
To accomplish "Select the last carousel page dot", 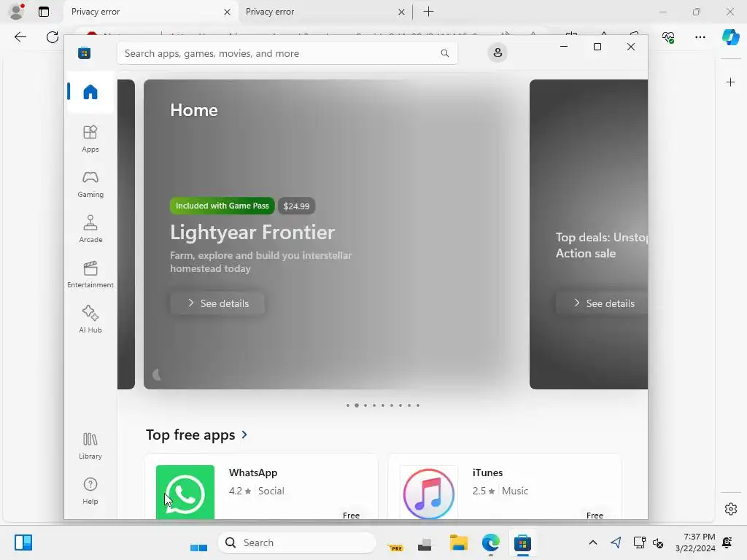I will 418,405.
